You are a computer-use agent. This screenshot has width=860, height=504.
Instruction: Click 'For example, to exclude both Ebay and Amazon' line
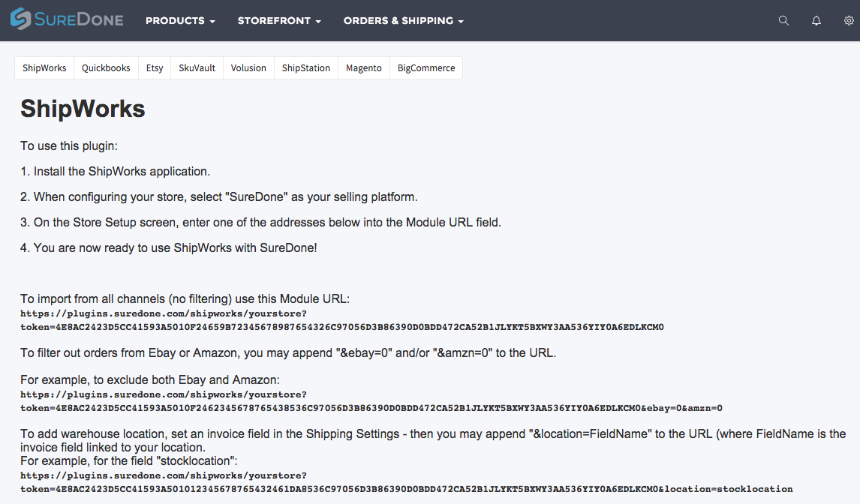point(150,379)
